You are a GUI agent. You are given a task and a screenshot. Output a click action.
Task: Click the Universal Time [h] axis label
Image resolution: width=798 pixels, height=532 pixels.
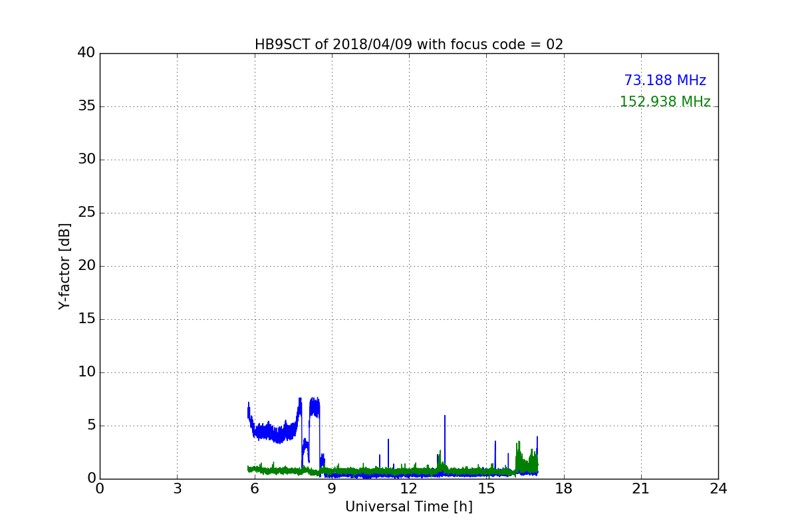pos(409,507)
